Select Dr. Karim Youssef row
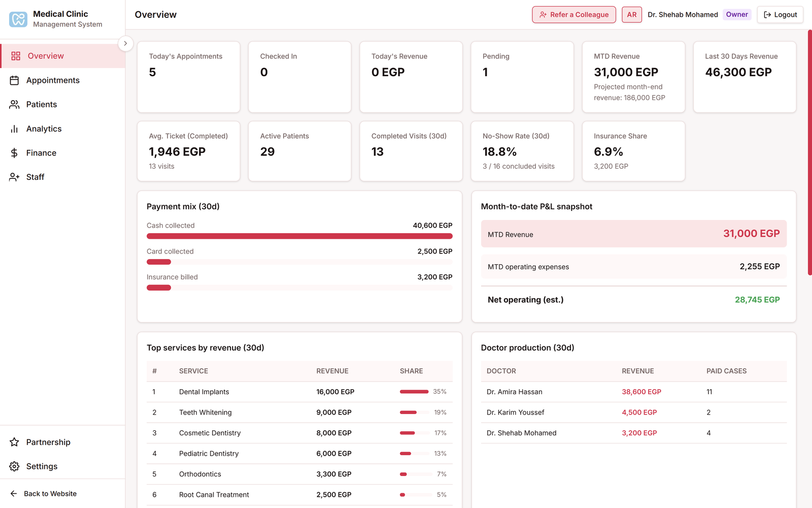812x508 pixels. coord(634,412)
